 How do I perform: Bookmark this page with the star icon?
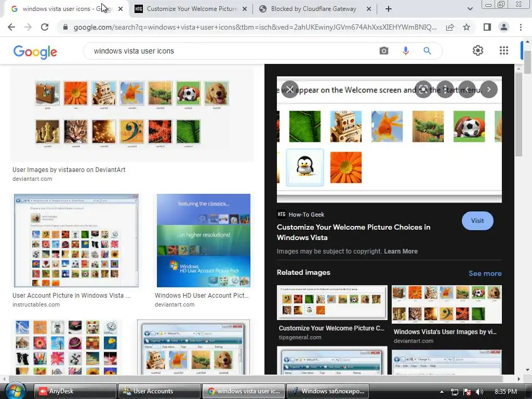click(x=467, y=27)
